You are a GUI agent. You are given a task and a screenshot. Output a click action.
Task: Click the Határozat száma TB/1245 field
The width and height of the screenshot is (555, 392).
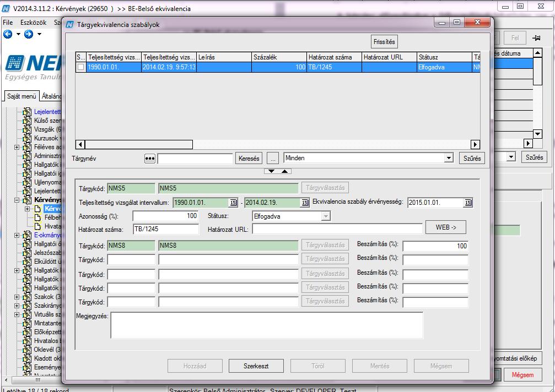pyautogui.click(x=166, y=229)
